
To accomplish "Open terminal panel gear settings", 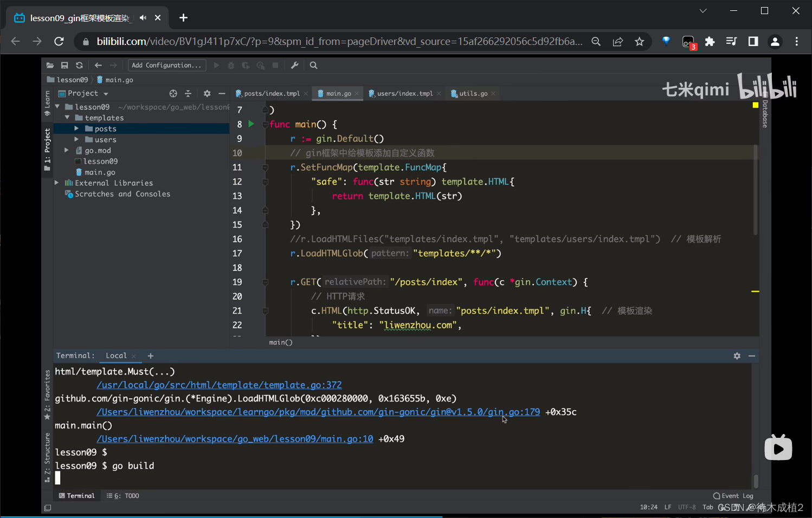I will click(737, 356).
